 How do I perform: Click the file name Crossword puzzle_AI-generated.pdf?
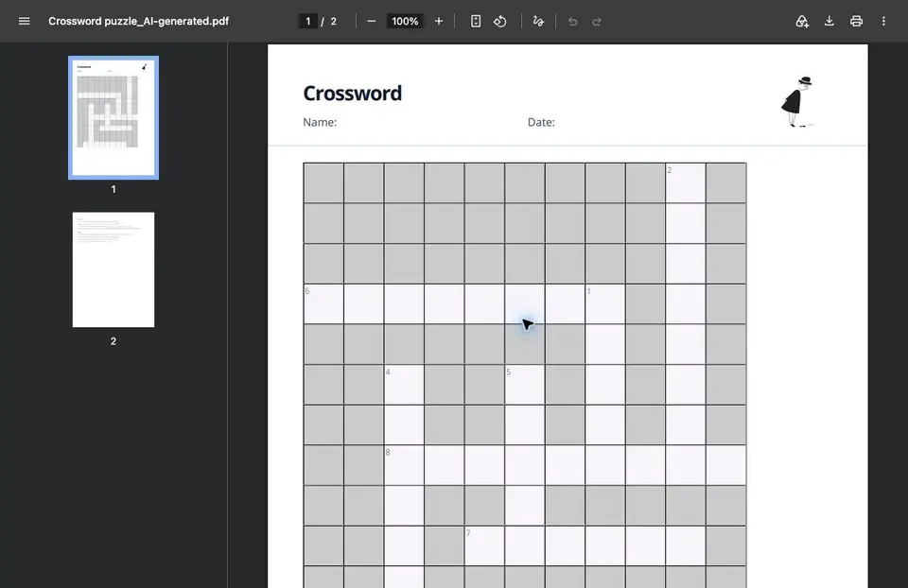138,22
